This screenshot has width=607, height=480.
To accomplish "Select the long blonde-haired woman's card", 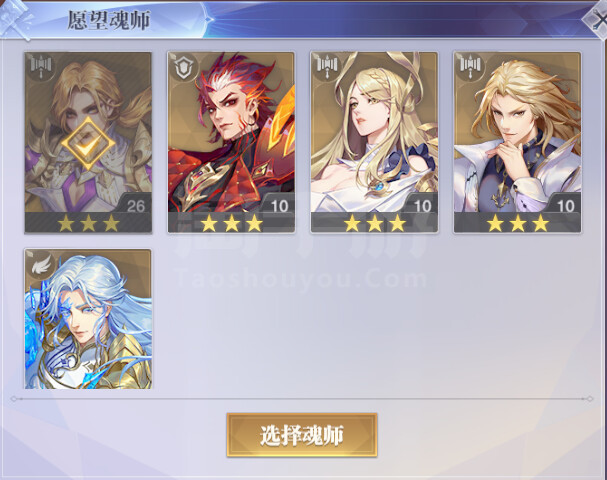I will [374, 142].
